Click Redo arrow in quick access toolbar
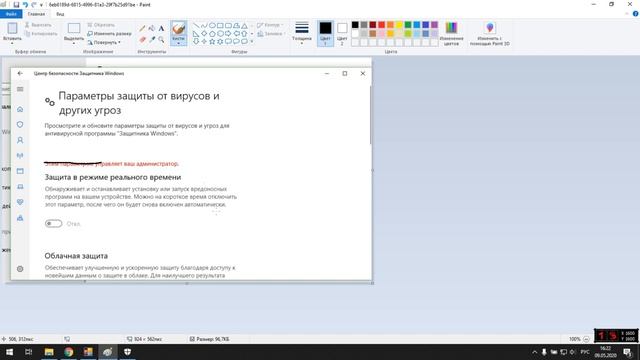Viewport: 640px width, 360px height. (x=34, y=4)
